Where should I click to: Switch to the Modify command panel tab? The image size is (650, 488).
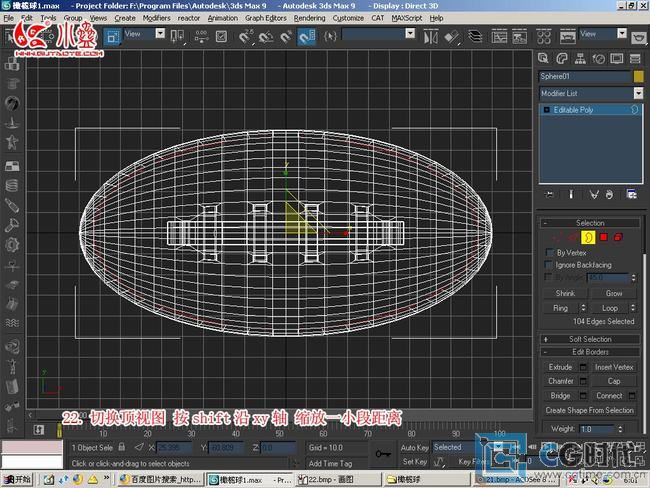pos(562,58)
